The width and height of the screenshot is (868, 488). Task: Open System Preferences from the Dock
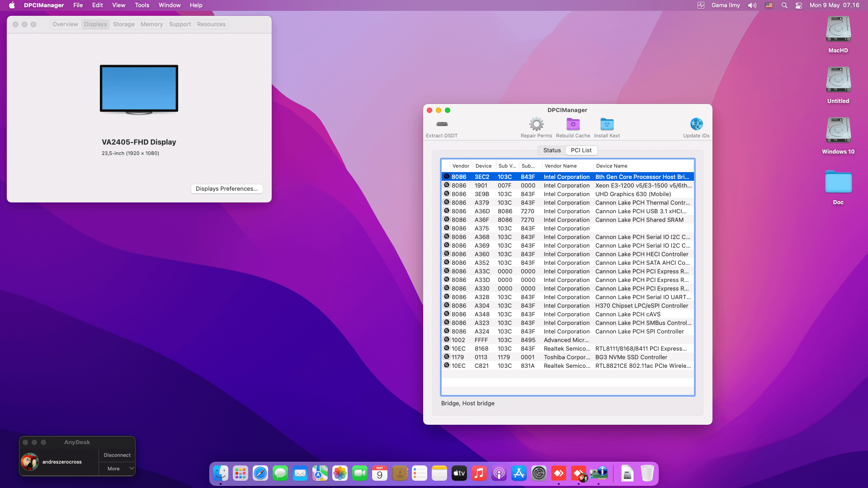tap(539, 473)
